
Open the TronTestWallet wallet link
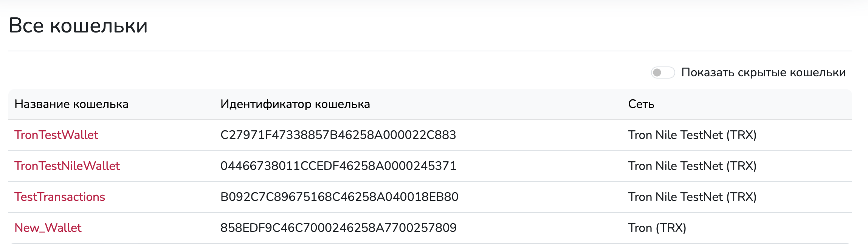[56, 135]
